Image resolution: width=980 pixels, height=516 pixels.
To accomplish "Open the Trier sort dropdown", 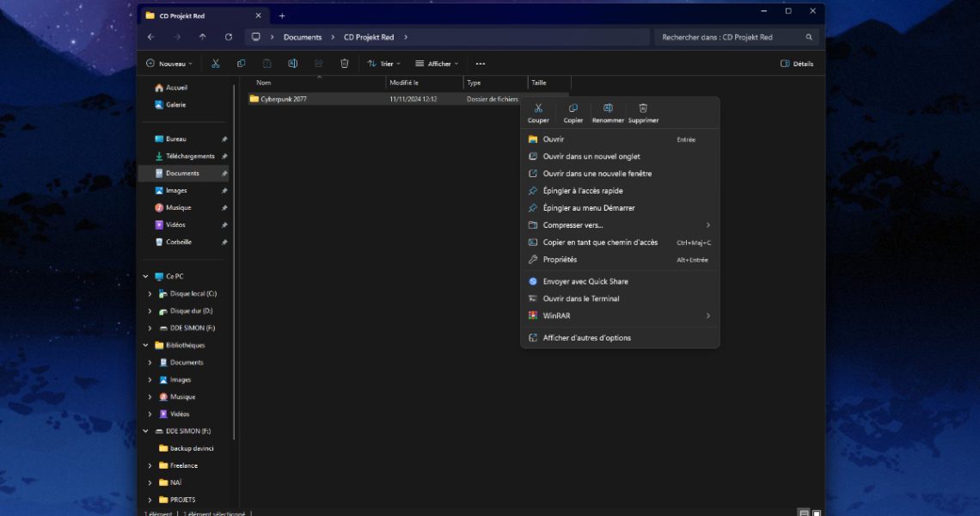I will 384,64.
